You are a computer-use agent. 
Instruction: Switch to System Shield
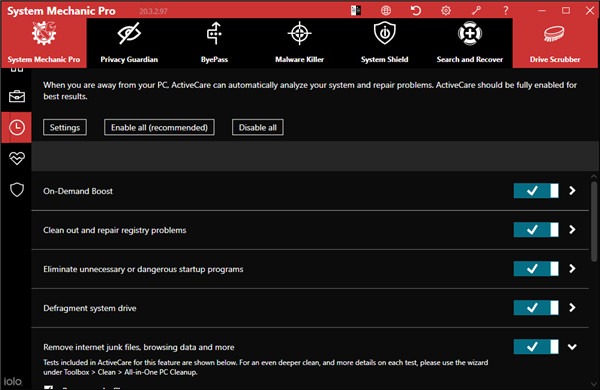tap(384, 43)
